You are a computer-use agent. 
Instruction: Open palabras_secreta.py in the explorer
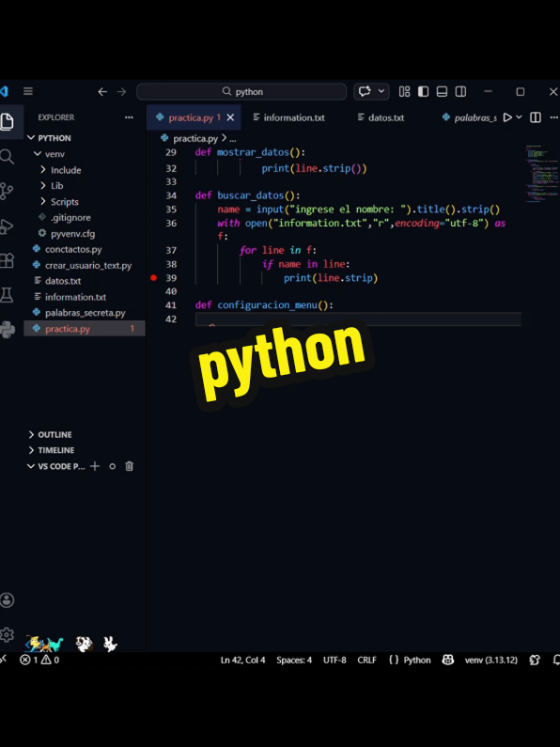coord(85,313)
